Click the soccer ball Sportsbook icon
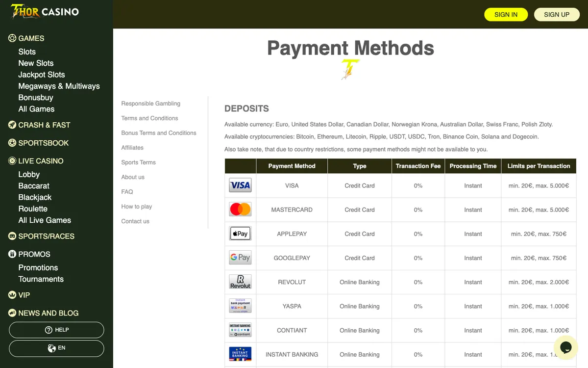This screenshot has height=368, width=588. [x=12, y=143]
